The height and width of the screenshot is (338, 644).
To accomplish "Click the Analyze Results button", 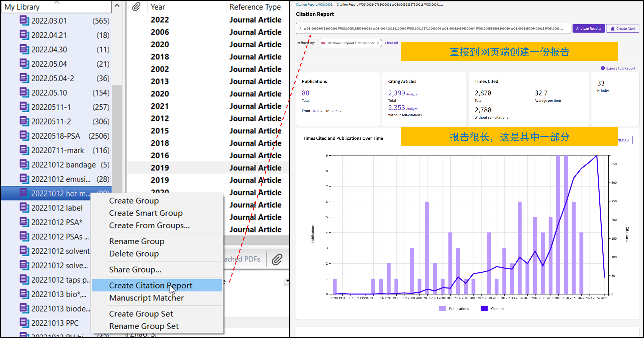I will [x=588, y=28].
